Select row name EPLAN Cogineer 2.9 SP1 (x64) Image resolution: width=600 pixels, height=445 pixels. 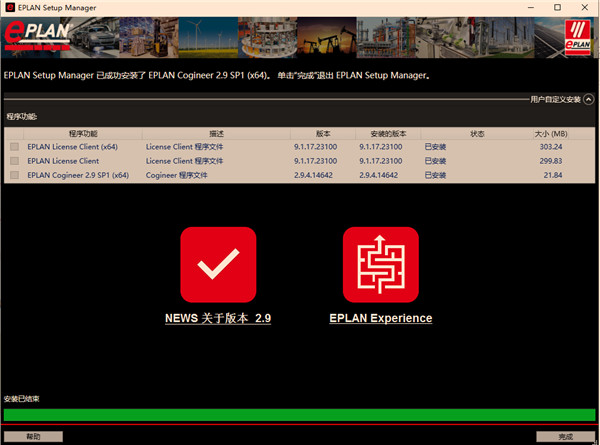(78, 175)
